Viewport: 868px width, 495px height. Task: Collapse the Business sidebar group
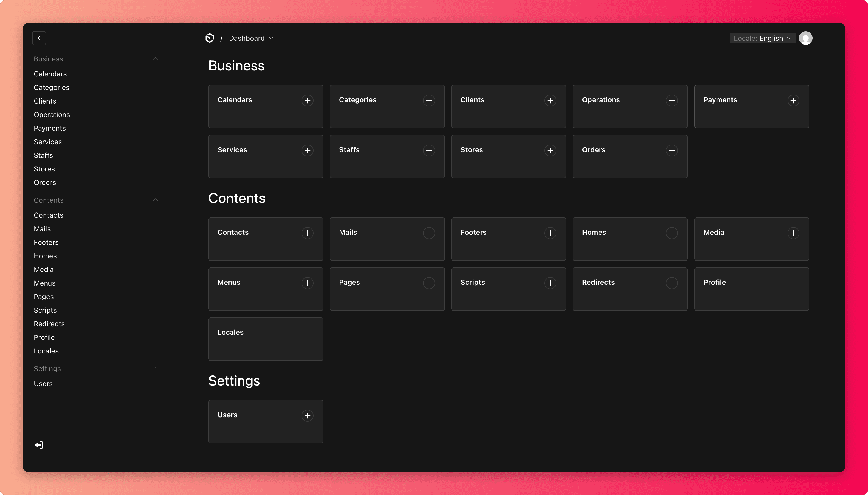point(156,59)
